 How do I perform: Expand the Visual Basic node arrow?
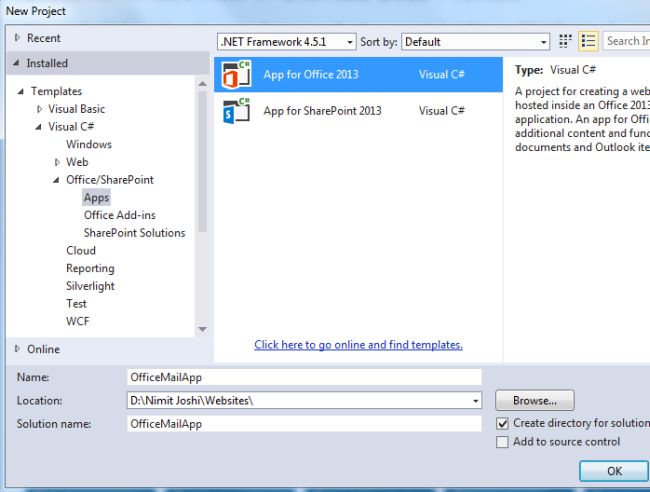(x=39, y=109)
